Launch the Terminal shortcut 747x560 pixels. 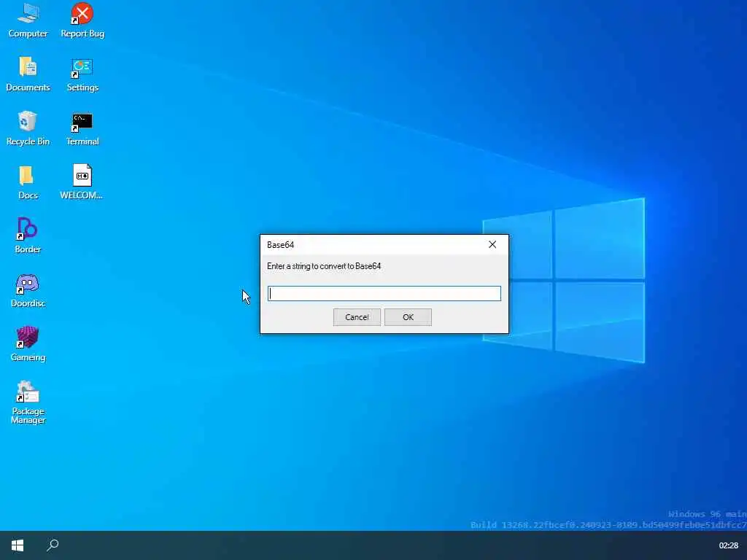(82, 128)
